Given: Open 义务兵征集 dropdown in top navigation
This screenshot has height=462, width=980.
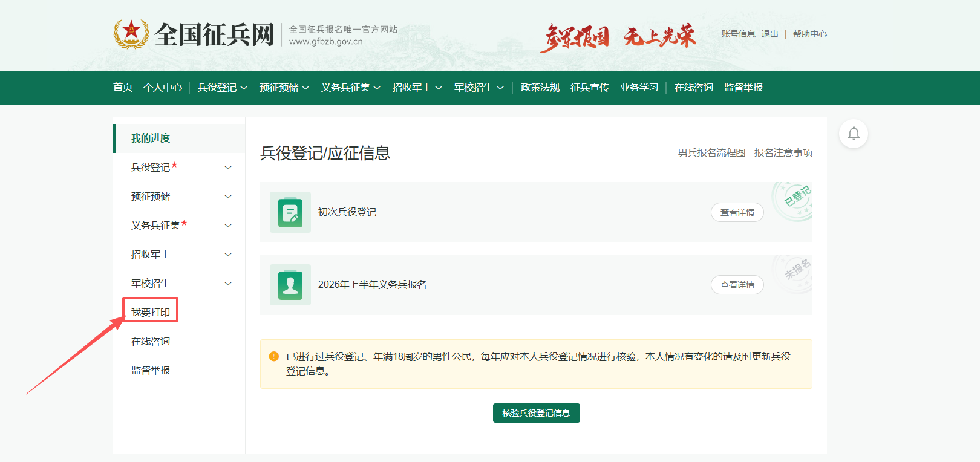Looking at the screenshot, I should coord(351,88).
